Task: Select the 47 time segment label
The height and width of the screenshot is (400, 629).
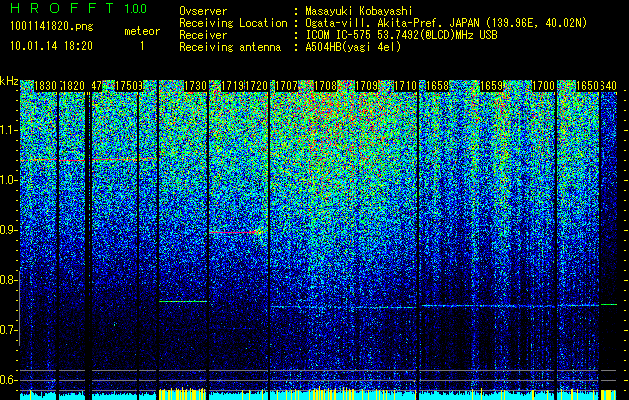Action: (97, 86)
